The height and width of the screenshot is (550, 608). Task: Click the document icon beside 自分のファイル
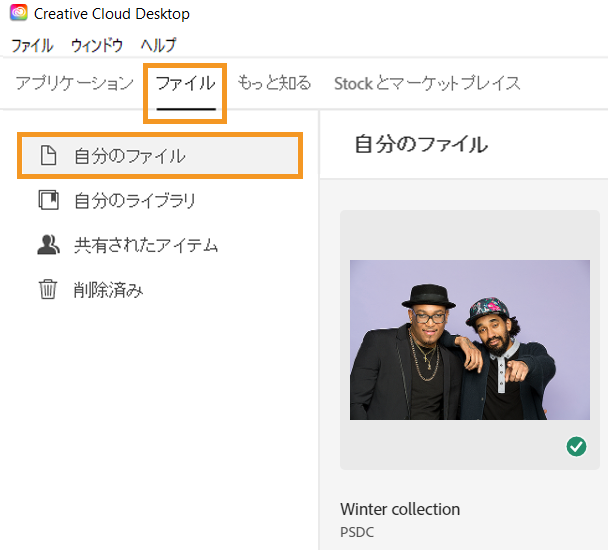pos(48,156)
